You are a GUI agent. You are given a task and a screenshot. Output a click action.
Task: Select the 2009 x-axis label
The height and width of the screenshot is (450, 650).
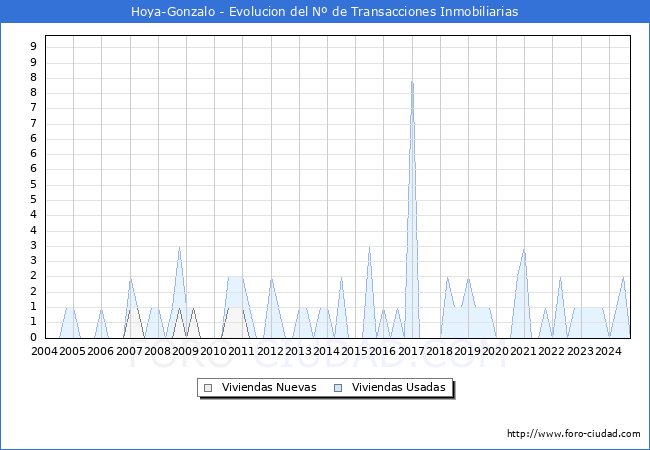point(185,351)
